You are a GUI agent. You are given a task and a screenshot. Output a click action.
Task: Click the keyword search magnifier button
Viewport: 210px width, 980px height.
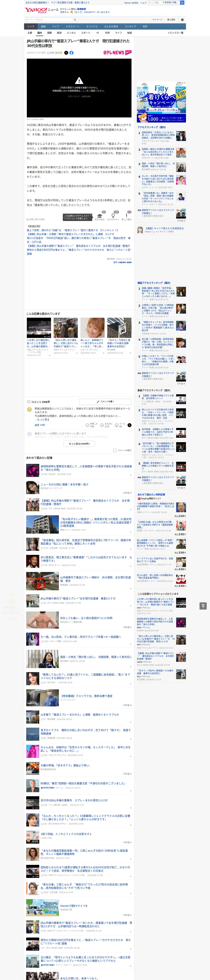point(75,19)
